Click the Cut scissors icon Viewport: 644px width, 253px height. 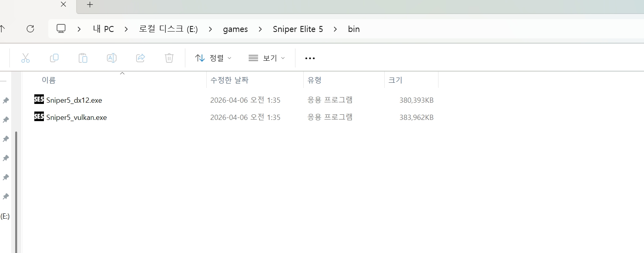(26, 58)
